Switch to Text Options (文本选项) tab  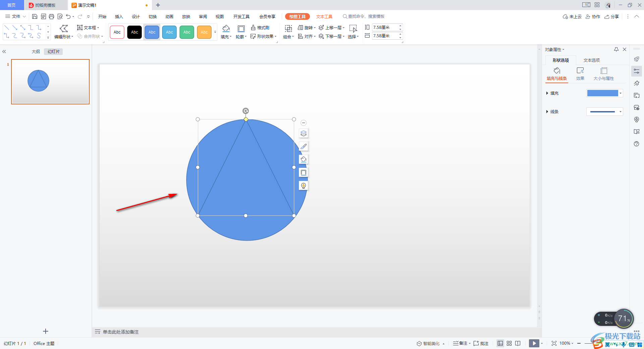(x=592, y=60)
